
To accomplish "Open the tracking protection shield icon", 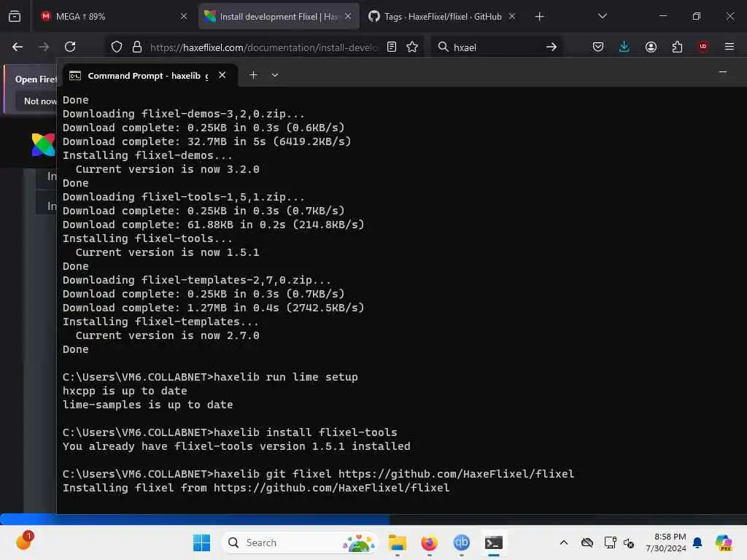I will tap(117, 47).
